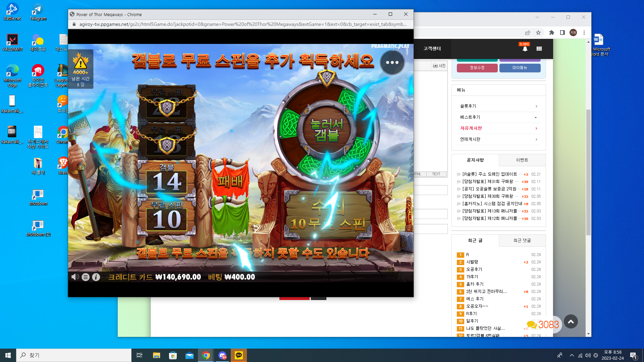Click the share page icon in Chrome

pyautogui.click(x=528, y=33)
